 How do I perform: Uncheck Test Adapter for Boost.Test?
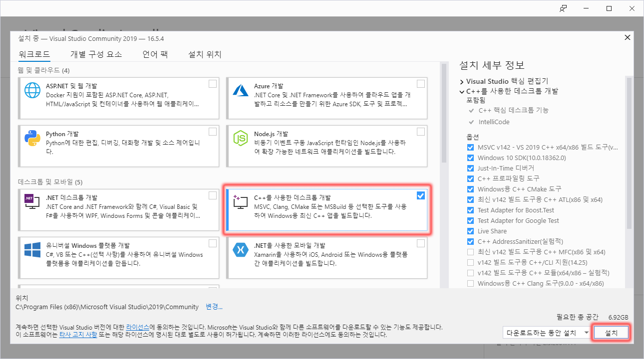pos(470,210)
